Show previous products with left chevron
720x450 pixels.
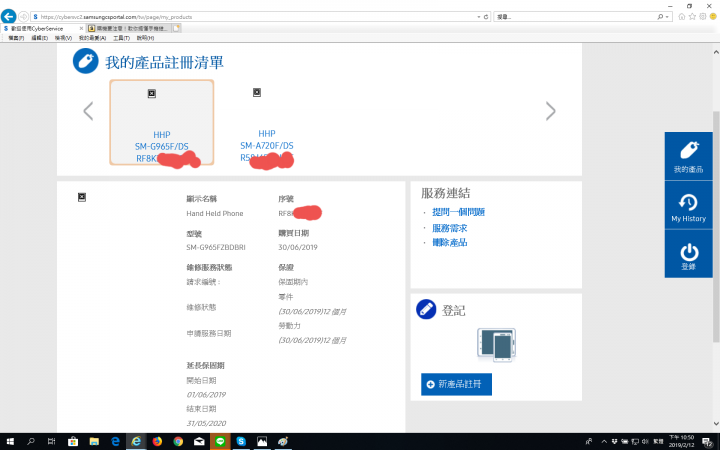[x=88, y=111]
